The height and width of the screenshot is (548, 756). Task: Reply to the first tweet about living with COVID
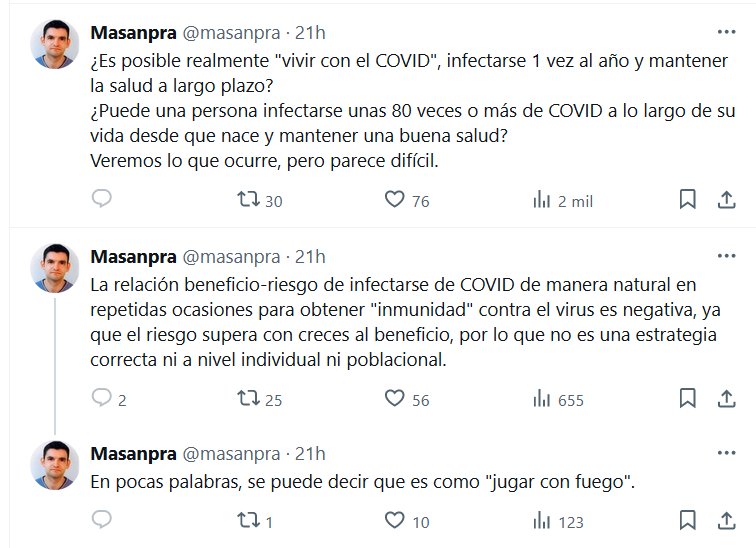tap(101, 200)
